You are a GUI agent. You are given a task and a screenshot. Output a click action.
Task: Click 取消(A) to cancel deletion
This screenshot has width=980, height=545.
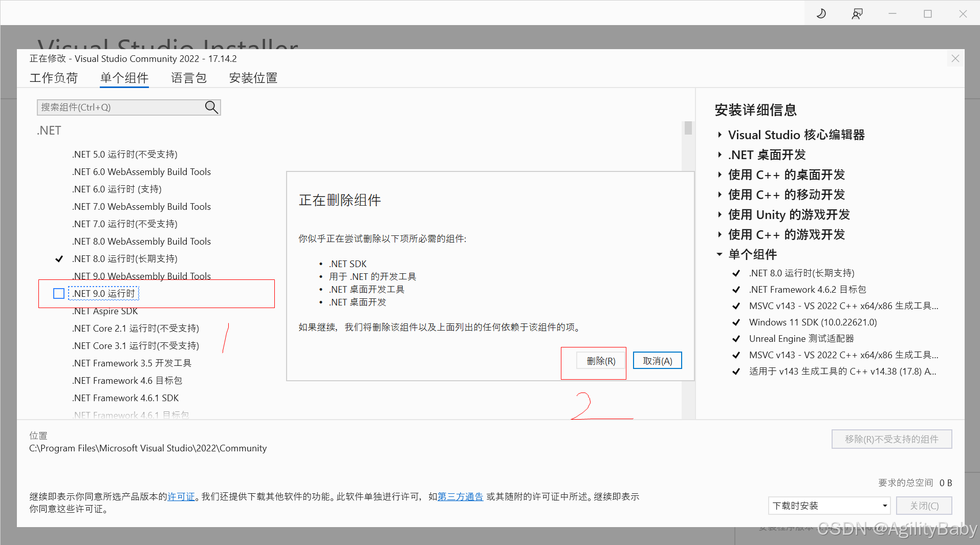[x=658, y=361]
